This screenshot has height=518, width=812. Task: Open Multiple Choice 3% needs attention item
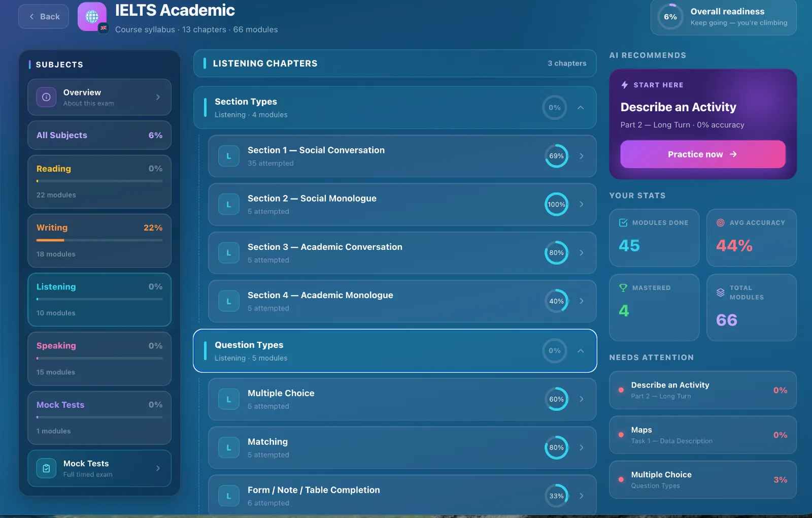point(703,479)
